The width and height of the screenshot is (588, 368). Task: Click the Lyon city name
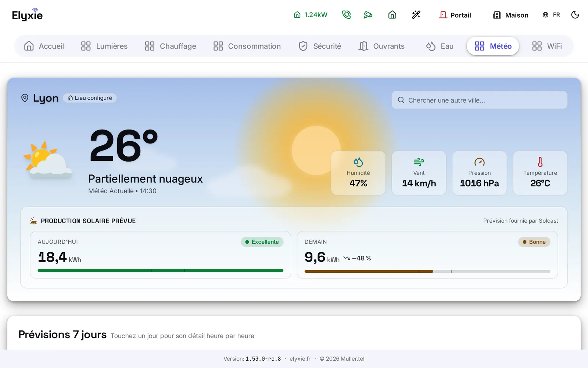[x=46, y=98]
